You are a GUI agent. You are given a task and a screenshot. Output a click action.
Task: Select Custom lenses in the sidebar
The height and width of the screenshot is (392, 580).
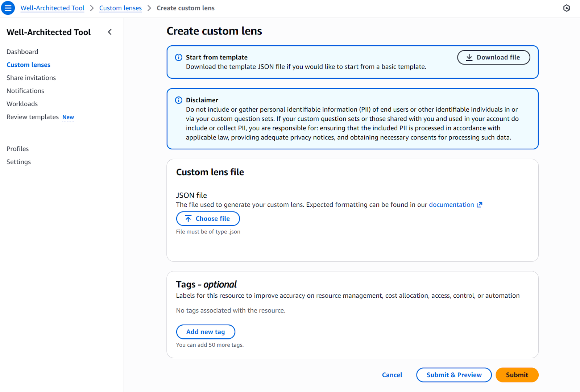point(28,65)
